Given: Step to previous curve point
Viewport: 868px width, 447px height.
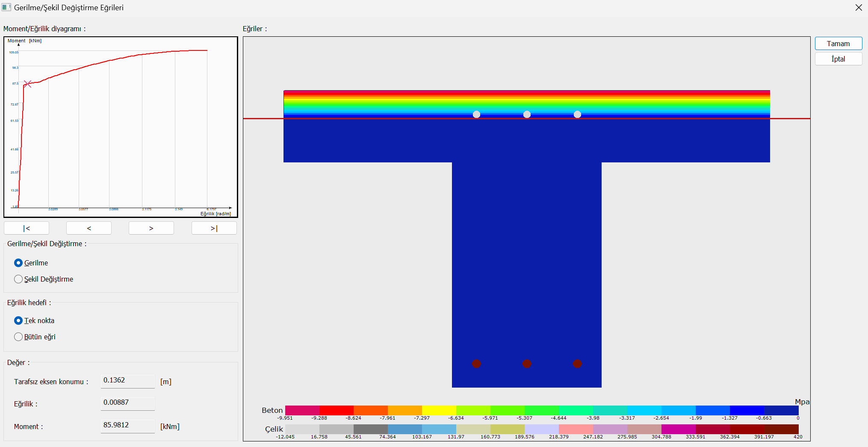Looking at the screenshot, I should click(x=89, y=228).
